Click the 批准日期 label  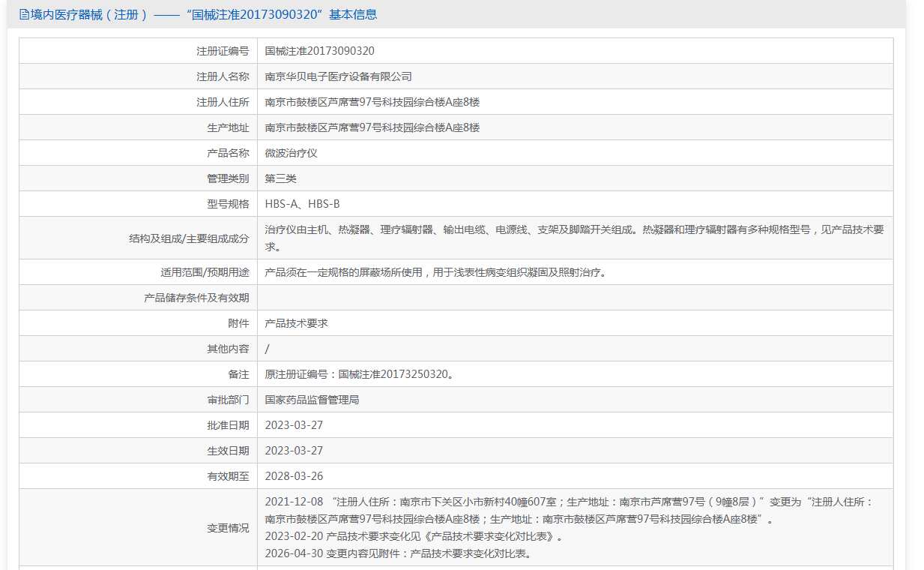pos(228,425)
